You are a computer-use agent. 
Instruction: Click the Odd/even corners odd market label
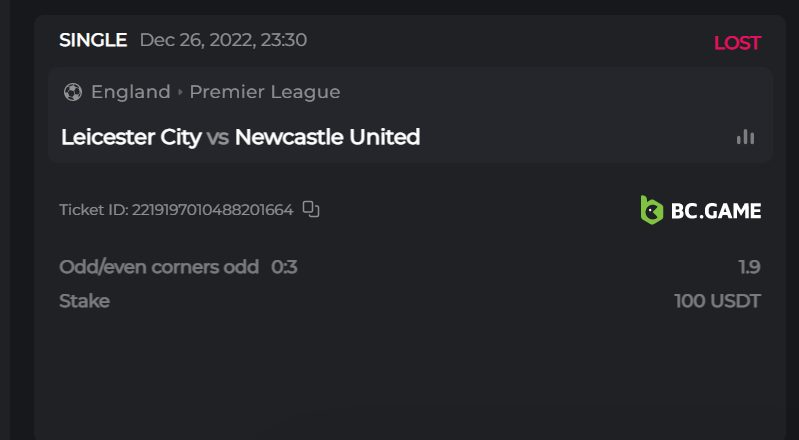pos(159,267)
